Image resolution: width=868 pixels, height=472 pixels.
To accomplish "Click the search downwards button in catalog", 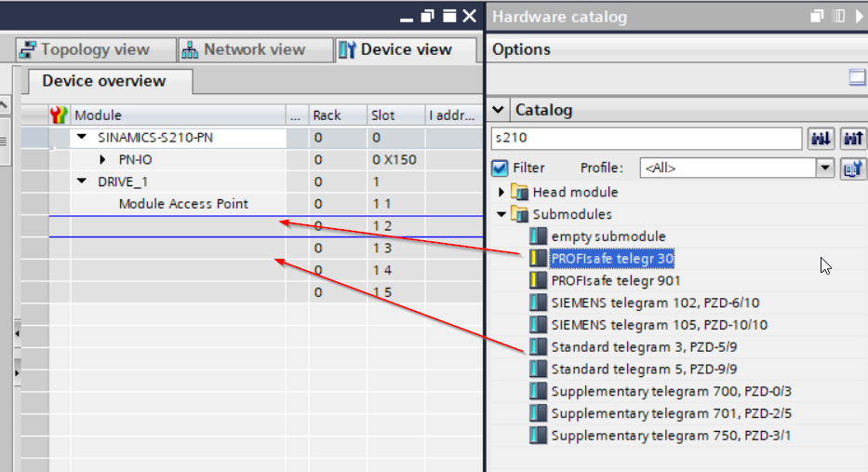I will click(821, 139).
